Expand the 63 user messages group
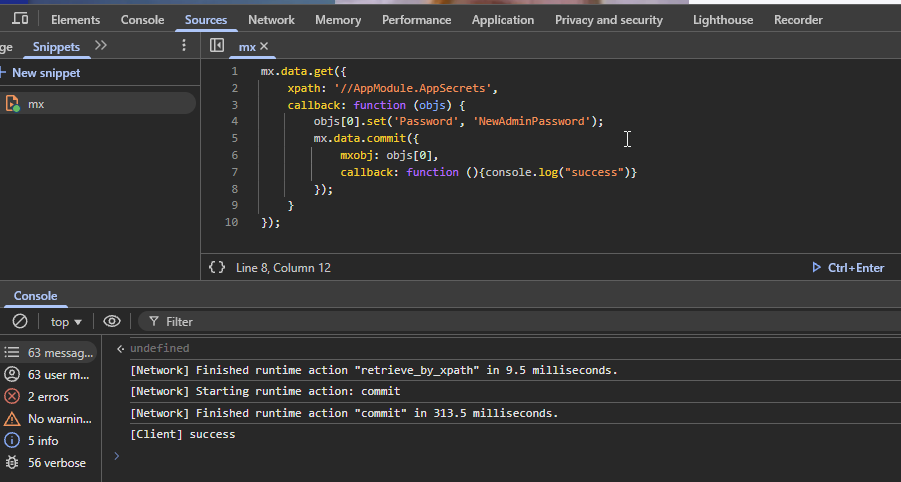This screenshot has height=482, width=901. coord(58,374)
